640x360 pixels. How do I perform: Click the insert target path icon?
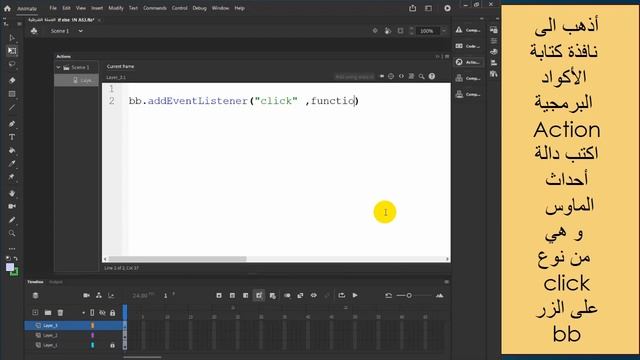tap(391, 76)
